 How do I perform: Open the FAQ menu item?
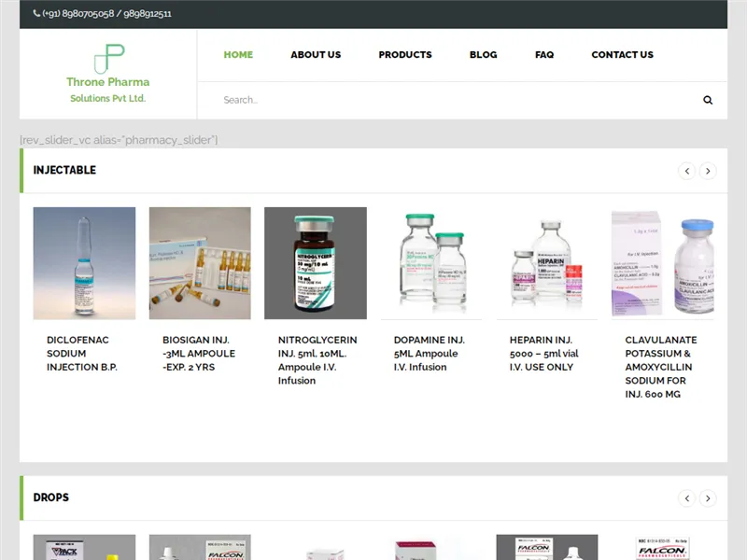coord(544,55)
